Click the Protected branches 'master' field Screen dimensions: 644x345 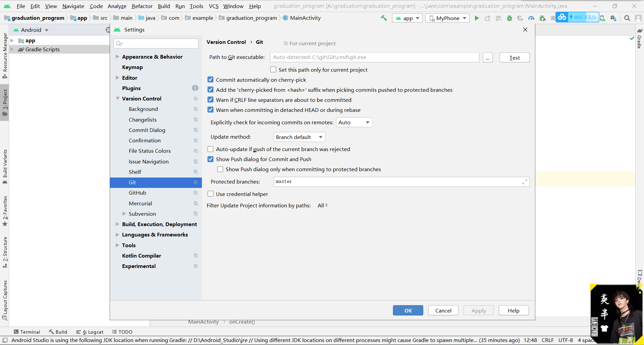pyautogui.click(x=401, y=182)
